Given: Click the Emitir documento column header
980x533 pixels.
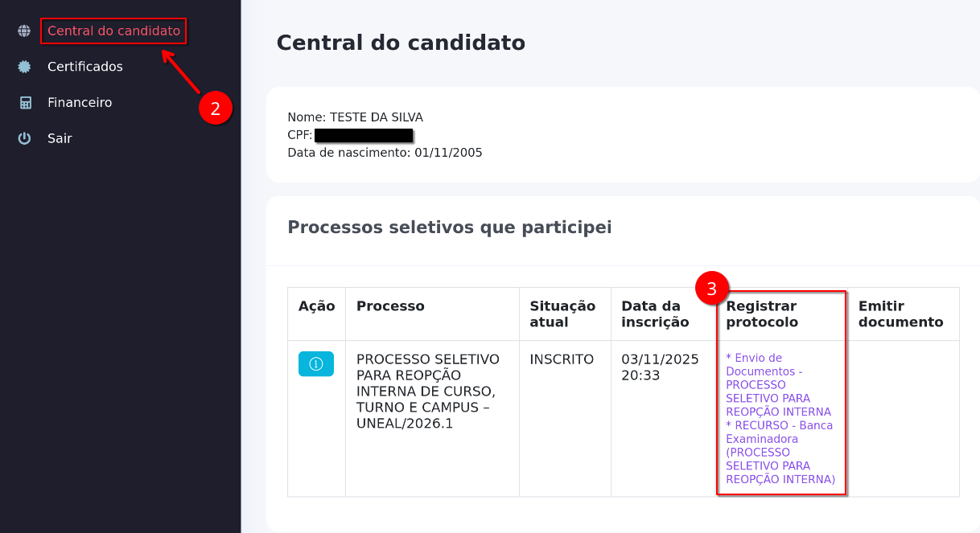Looking at the screenshot, I should tap(902, 314).
